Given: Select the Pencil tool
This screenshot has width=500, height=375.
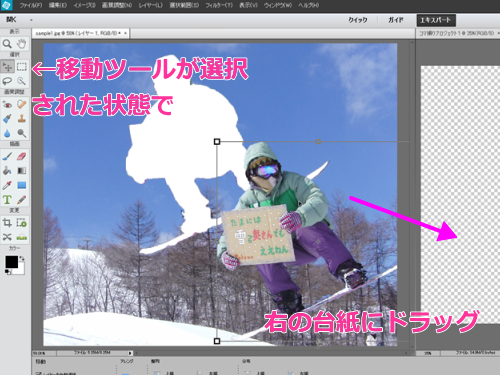Looking at the screenshot, I should (22, 200).
